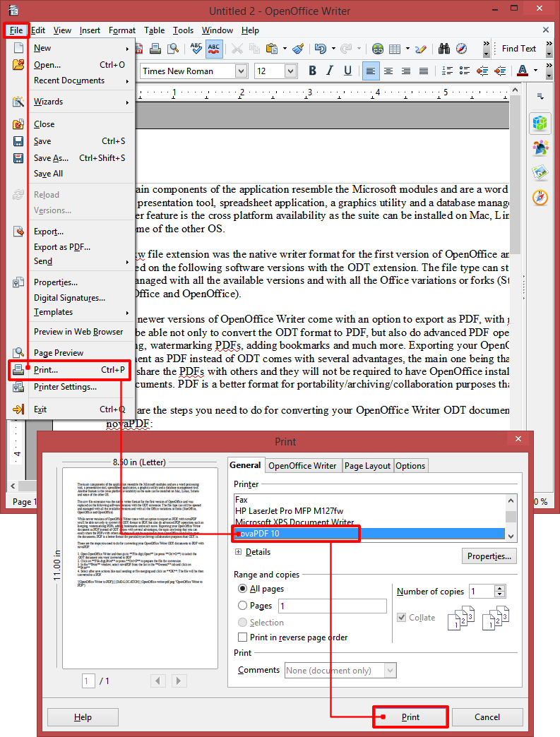Open the sidebar settings menu icon
The width and height of the screenshot is (560, 737).
pyautogui.click(x=540, y=96)
